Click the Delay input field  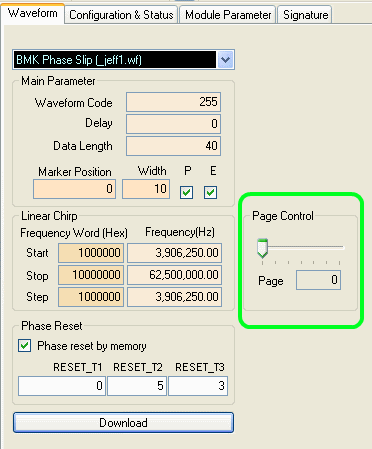coord(173,124)
